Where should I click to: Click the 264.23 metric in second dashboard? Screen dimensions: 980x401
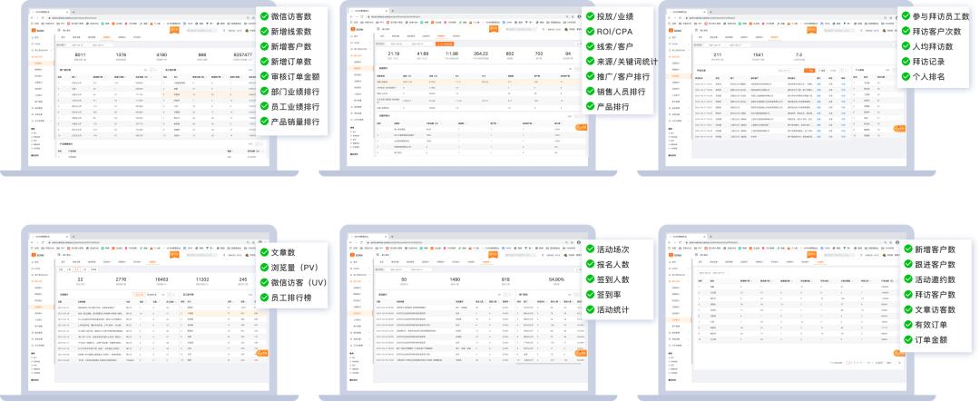(x=481, y=54)
